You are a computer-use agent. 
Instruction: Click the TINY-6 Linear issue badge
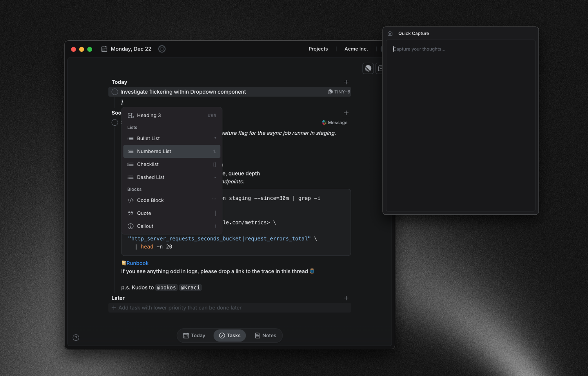339,92
